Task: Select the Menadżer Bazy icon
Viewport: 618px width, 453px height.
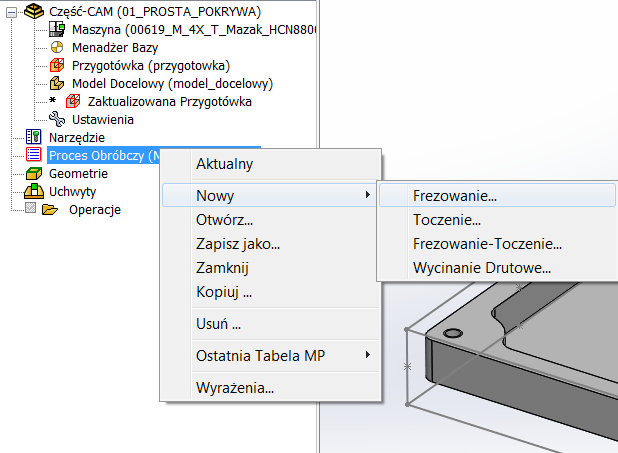Action: 57,47
